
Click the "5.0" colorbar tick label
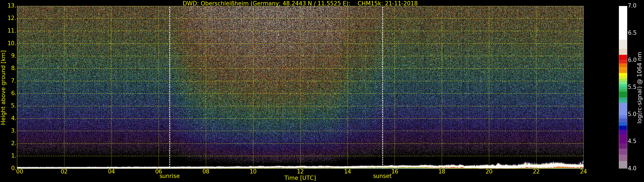click(x=632, y=114)
